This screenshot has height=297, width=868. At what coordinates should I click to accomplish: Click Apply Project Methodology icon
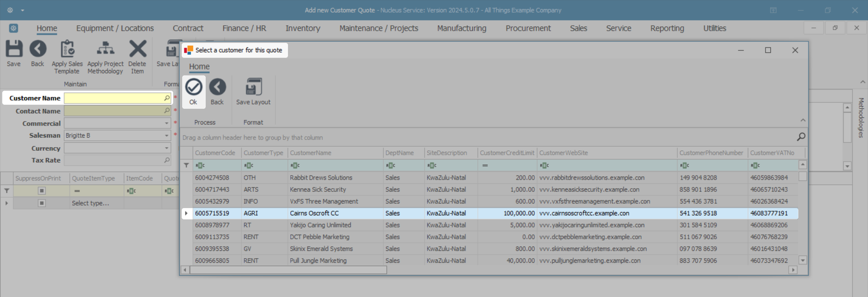click(x=105, y=49)
